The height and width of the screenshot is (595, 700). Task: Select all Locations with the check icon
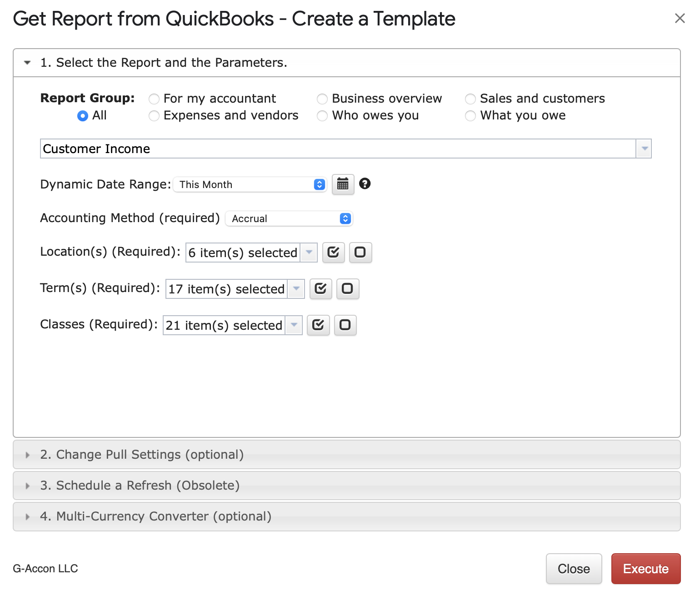tap(333, 253)
